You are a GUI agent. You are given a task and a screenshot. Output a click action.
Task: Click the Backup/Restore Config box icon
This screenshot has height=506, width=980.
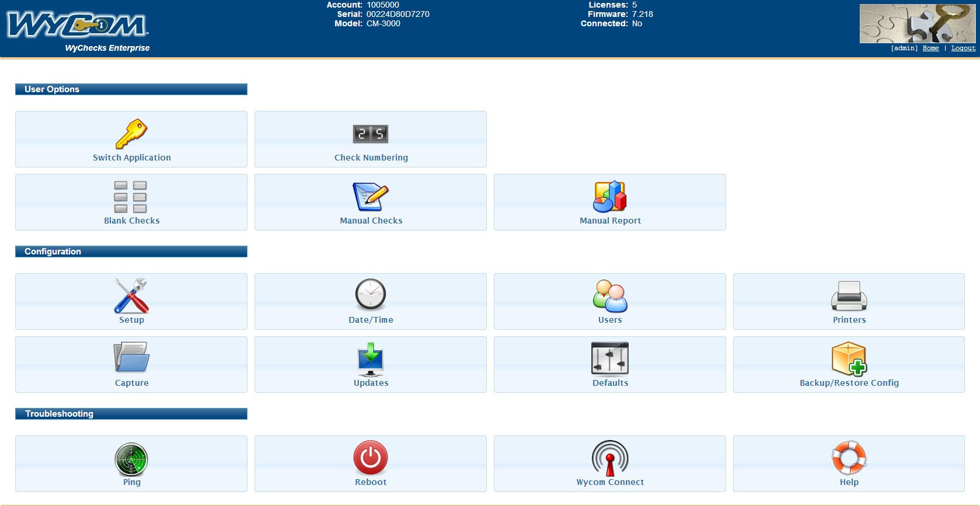pos(849,359)
